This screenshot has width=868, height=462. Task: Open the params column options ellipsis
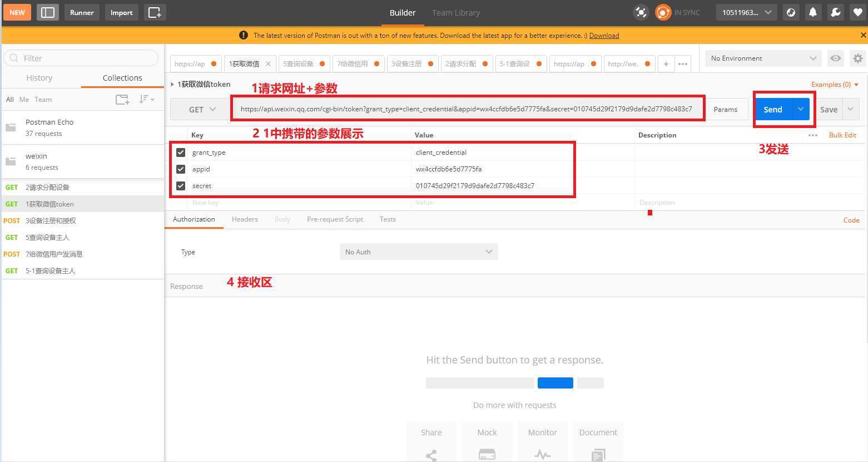pos(813,135)
